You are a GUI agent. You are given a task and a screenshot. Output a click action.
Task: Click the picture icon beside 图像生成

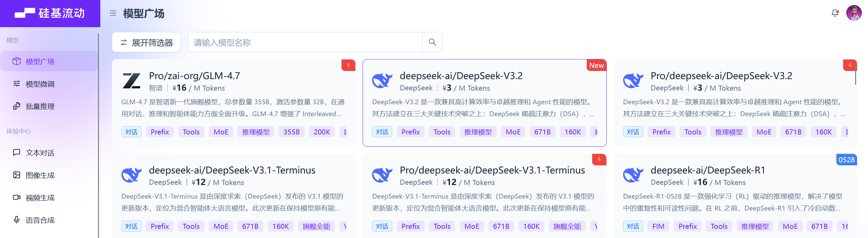(x=17, y=175)
